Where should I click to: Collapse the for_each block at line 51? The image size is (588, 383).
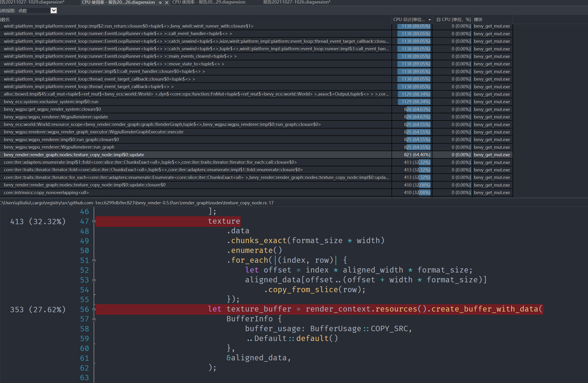(x=94, y=261)
